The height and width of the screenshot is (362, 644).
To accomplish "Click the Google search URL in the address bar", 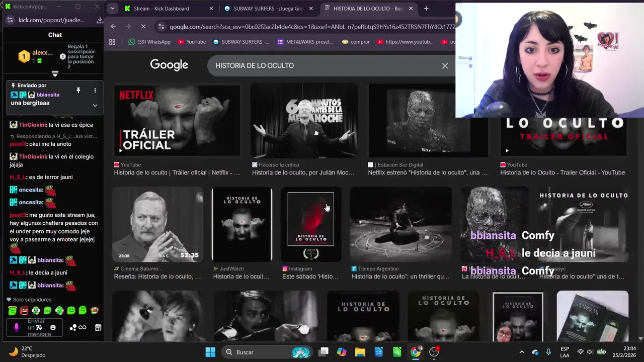I will pos(312,27).
